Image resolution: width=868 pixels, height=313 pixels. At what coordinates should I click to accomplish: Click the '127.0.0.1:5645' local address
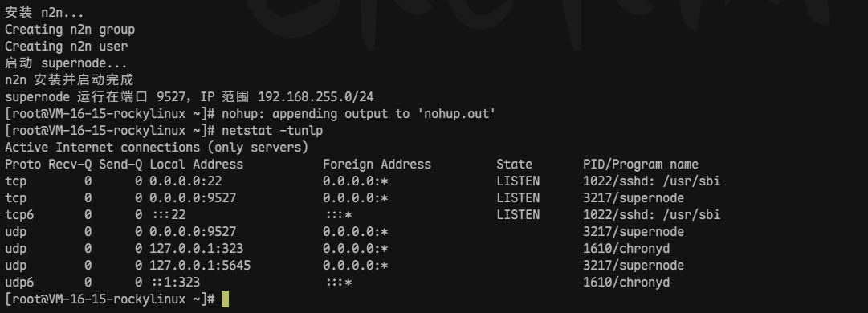[200, 266]
